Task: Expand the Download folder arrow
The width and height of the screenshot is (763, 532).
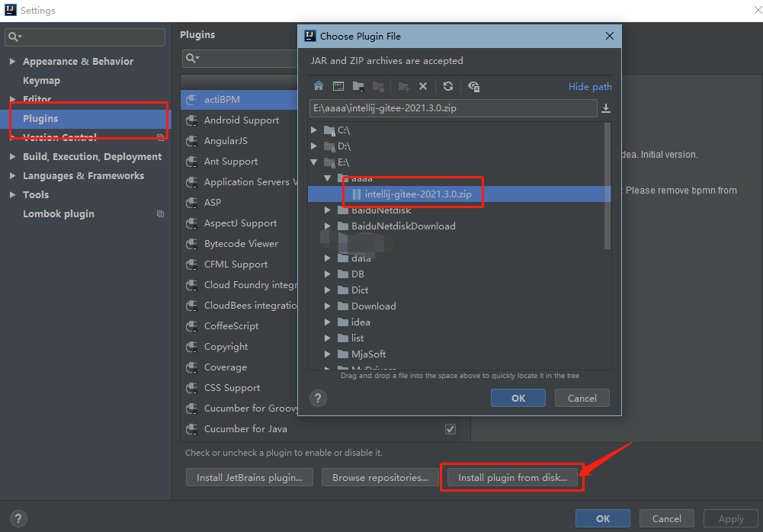Action: click(x=328, y=306)
